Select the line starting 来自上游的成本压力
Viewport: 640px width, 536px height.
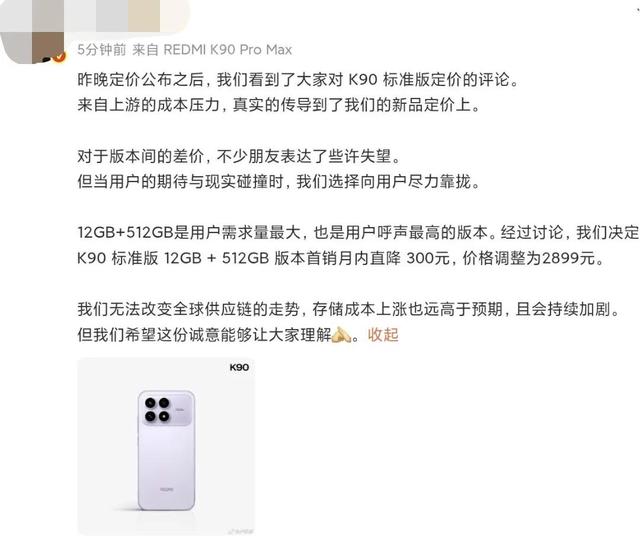[x=278, y=105]
